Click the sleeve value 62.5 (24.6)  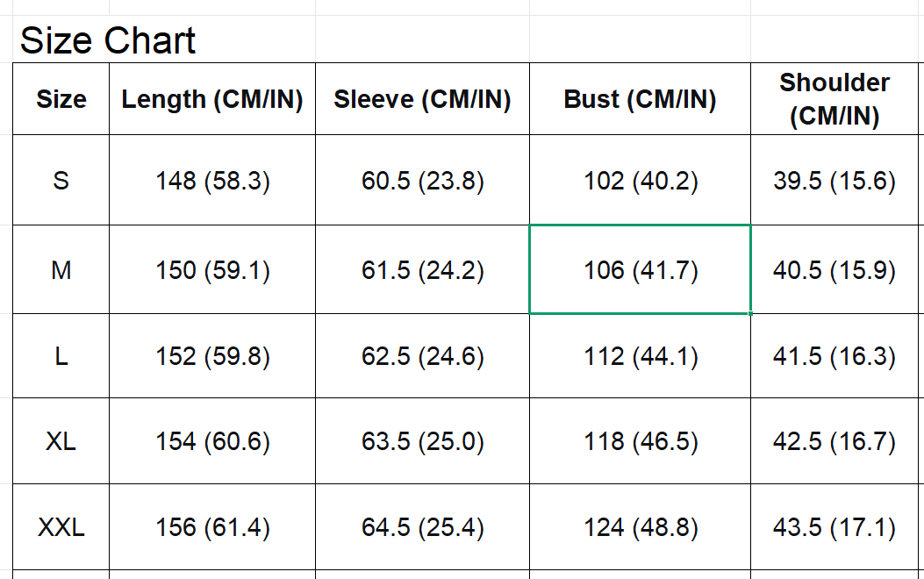[x=422, y=356]
